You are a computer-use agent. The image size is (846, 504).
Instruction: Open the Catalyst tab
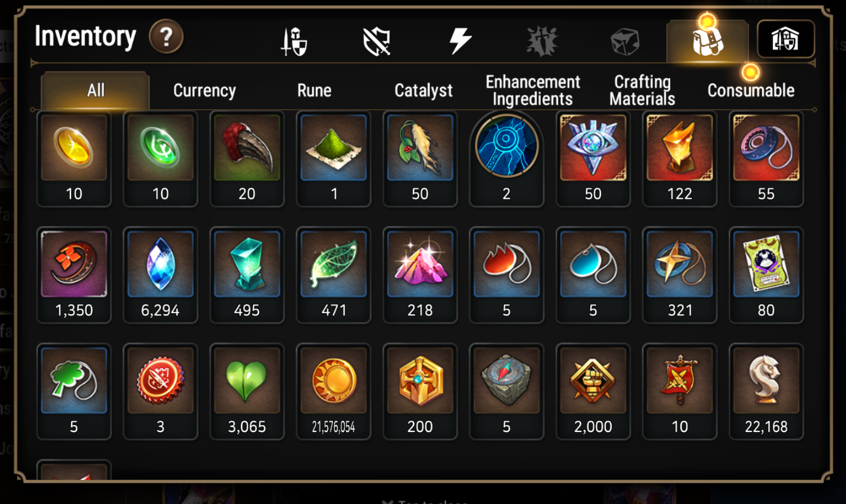424,91
